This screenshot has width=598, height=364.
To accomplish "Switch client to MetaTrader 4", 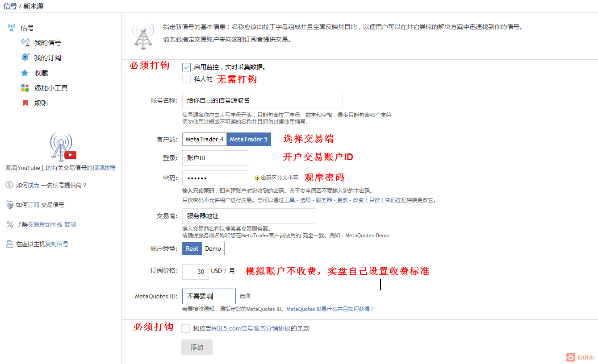I will [204, 139].
